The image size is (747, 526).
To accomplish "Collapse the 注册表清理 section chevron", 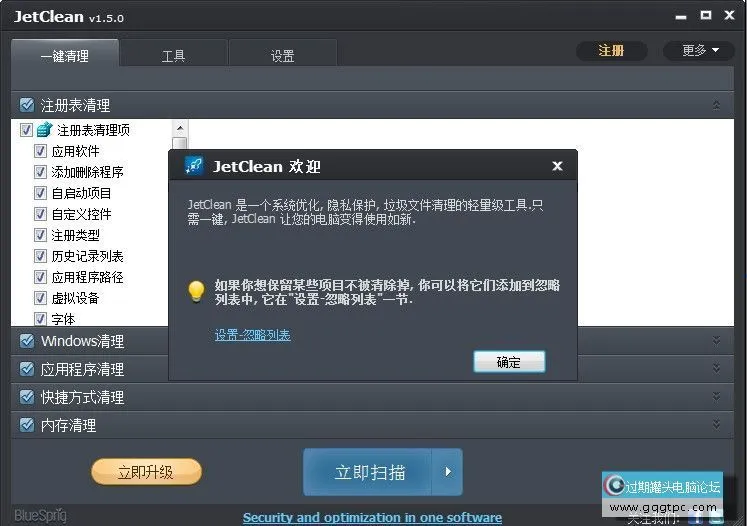I will pos(716,105).
